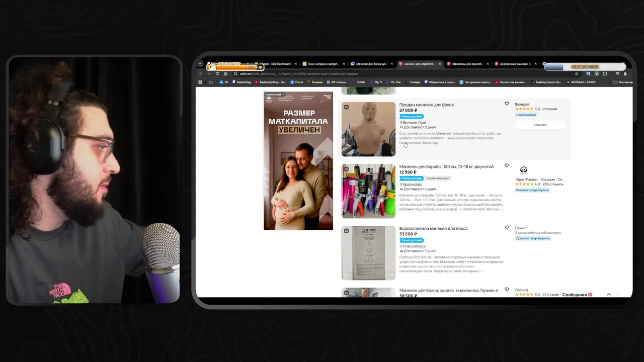The image size is (644, 362).
Task: Open the unnamed bookmarks folder icon
Action: click(x=211, y=82)
